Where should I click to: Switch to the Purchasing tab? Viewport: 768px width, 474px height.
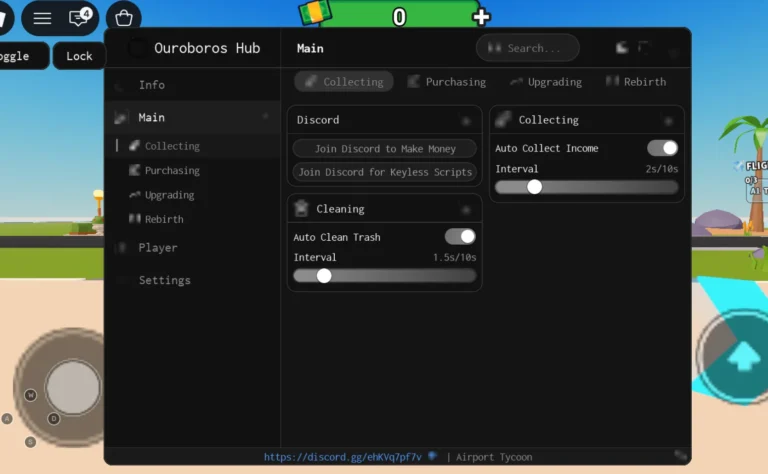pos(447,82)
